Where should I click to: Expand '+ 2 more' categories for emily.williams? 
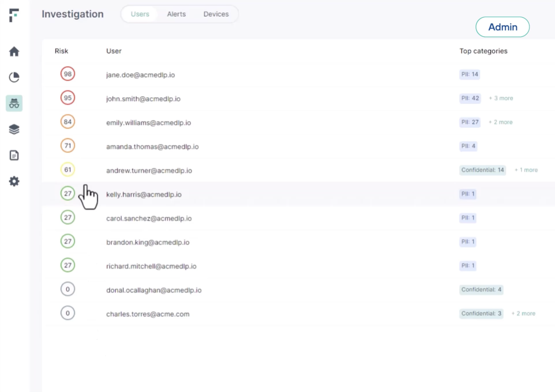coord(500,122)
